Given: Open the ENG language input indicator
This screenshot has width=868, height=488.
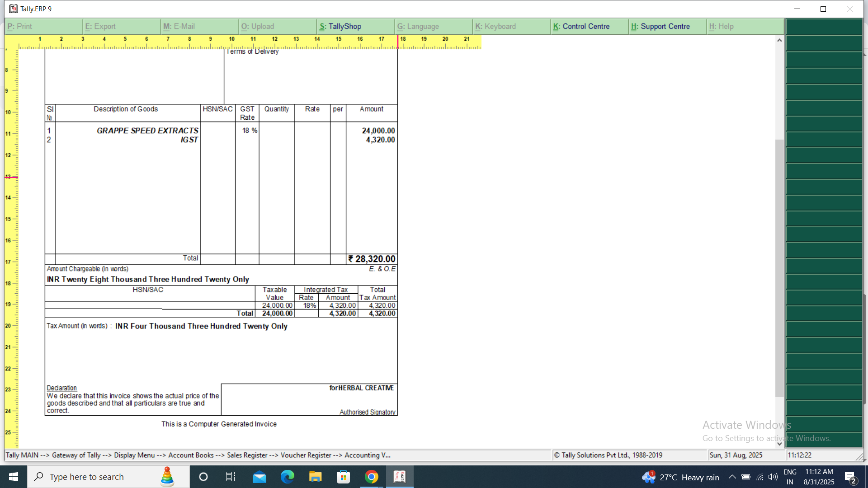Looking at the screenshot, I should pos(790,477).
